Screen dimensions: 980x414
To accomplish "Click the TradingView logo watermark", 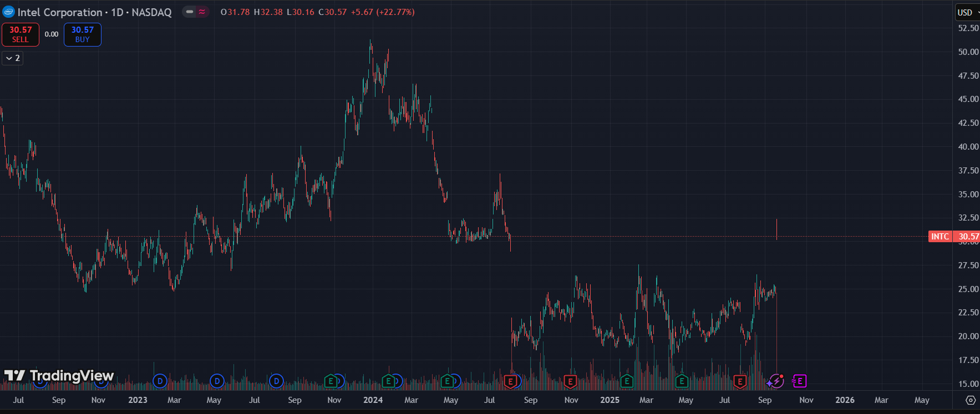I will pyautogui.click(x=59, y=376).
